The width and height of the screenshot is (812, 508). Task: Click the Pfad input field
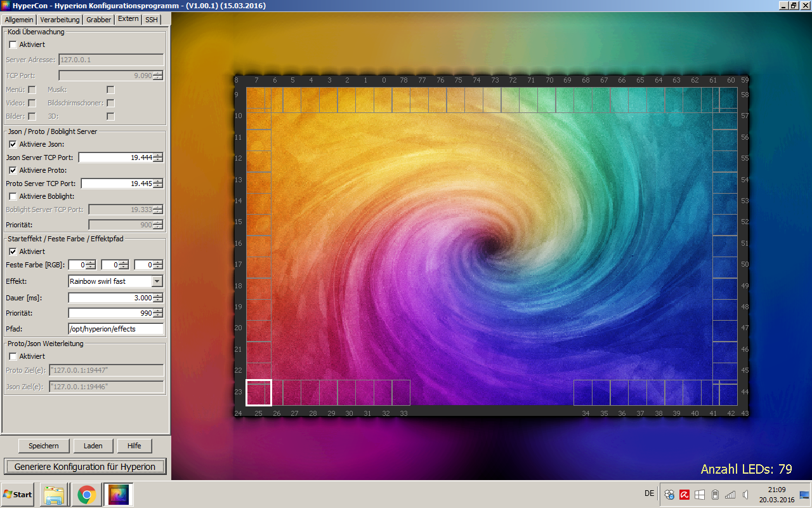115,329
